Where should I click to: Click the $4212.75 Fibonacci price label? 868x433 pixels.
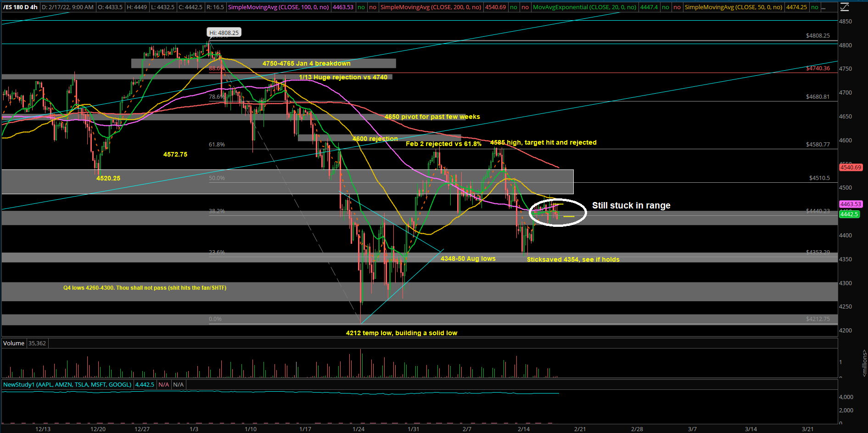click(x=818, y=319)
